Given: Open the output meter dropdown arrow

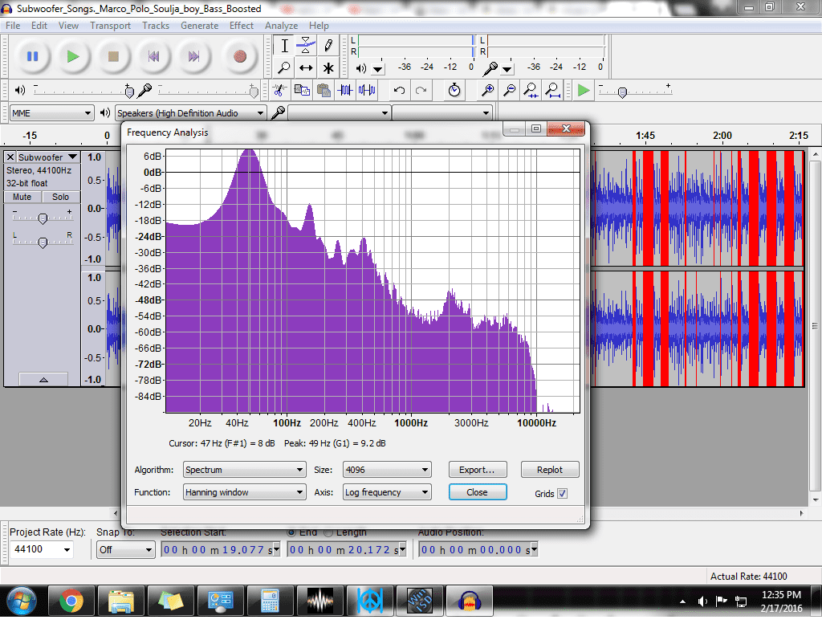Looking at the screenshot, I should (378, 69).
